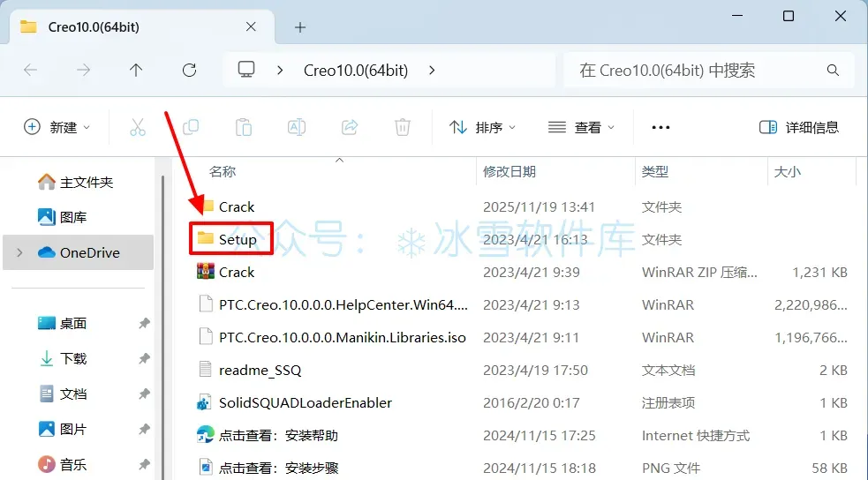Click the WinRAR icon of Crack archive

pos(206,272)
